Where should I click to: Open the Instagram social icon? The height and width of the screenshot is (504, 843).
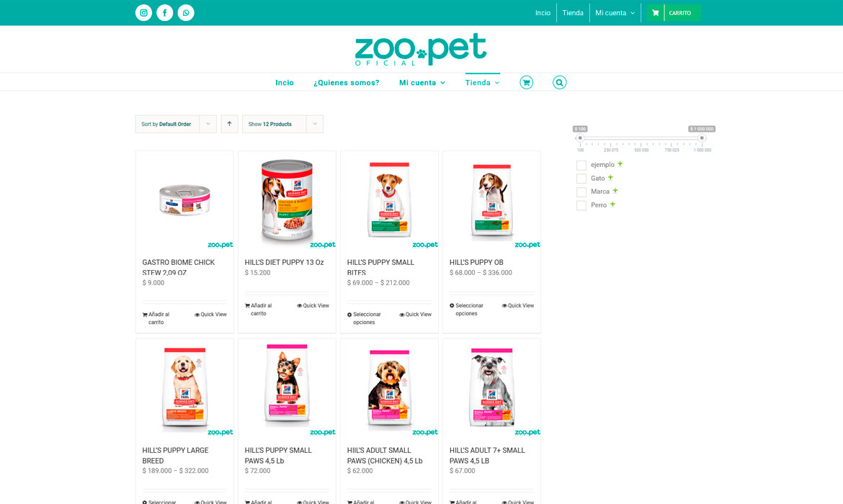[x=143, y=13]
